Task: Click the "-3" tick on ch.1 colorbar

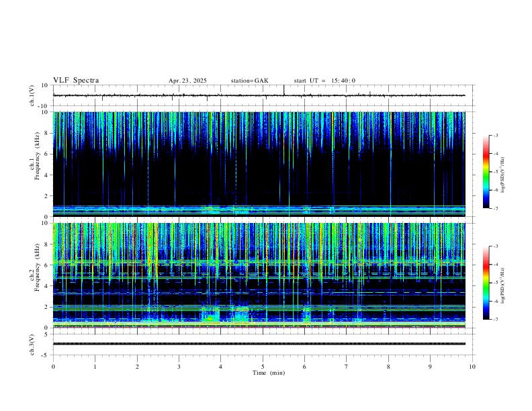Action: [495, 136]
